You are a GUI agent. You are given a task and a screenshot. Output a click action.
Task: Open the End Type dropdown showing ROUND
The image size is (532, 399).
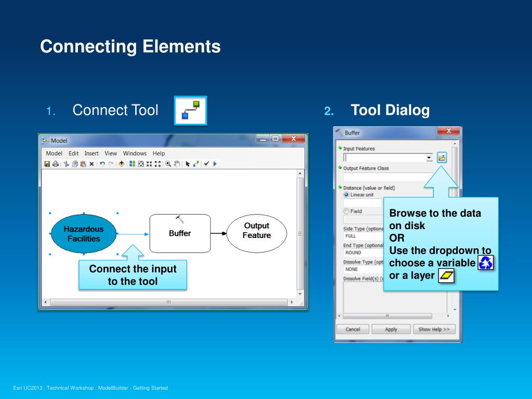pyautogui.click(x=363, y=253)
